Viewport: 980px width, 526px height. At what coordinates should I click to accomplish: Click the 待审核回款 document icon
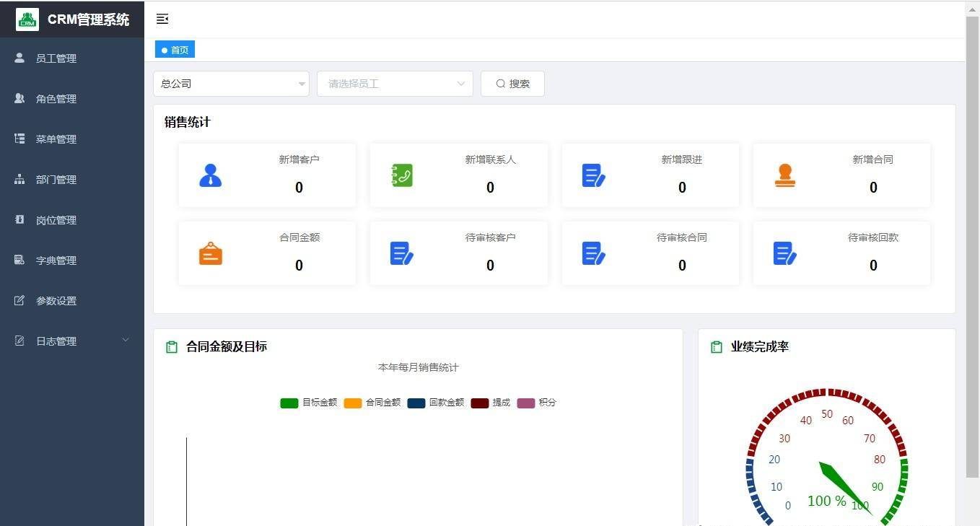click(784, 253)
